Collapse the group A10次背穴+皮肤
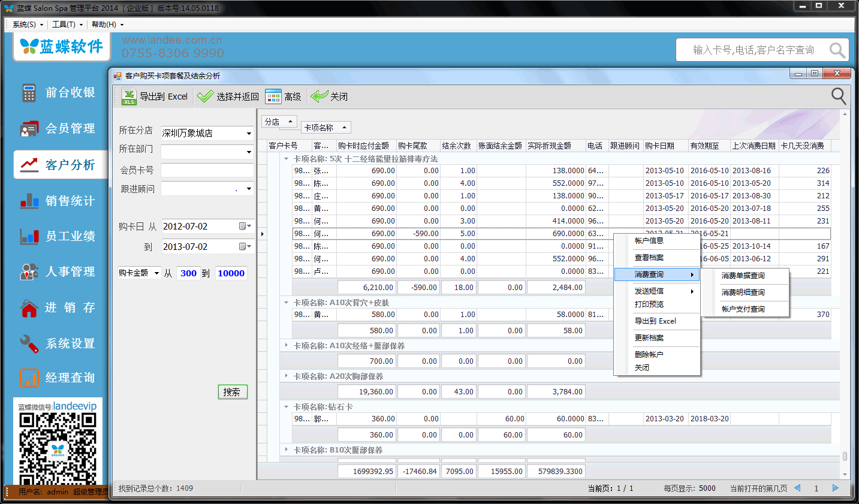Image resolution: width=859 pixels, height=504 pixels. click(287, 303)
